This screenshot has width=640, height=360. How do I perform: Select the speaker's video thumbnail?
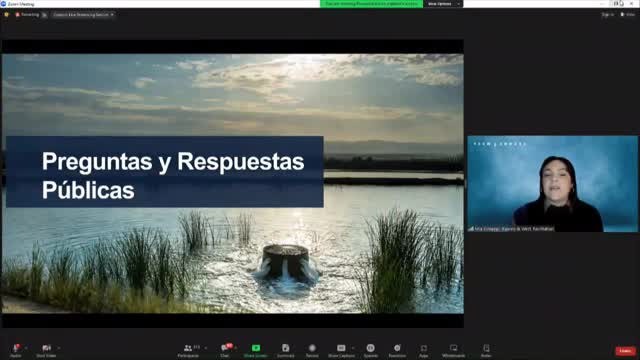coord(552,184)
